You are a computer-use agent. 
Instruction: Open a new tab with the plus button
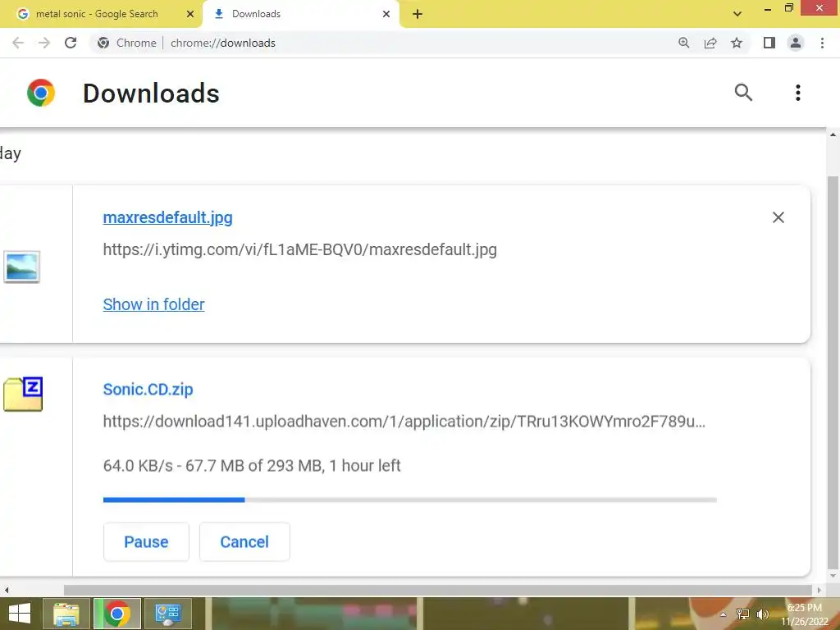pos(418,15)
